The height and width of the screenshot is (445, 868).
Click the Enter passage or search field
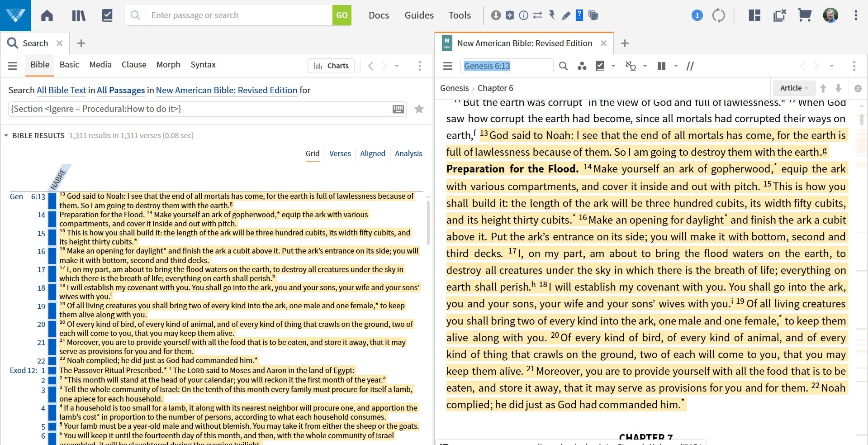239,15
